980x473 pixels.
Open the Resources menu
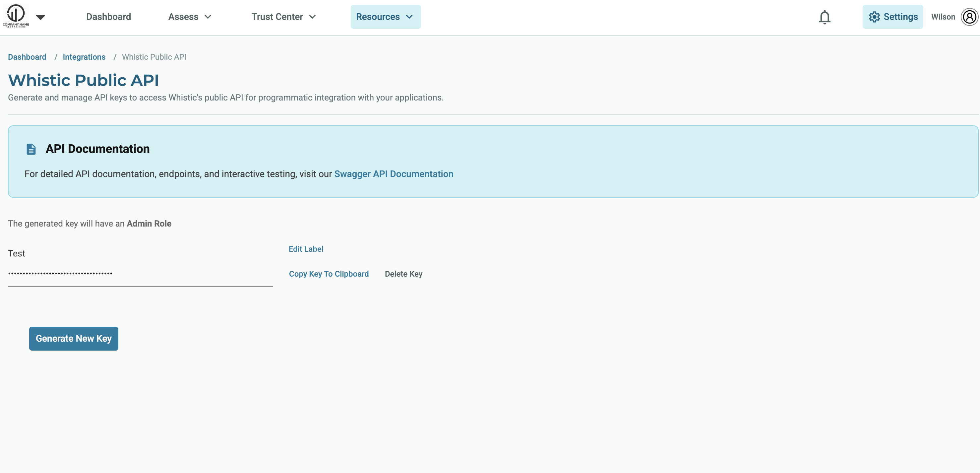tap(385, 17)
